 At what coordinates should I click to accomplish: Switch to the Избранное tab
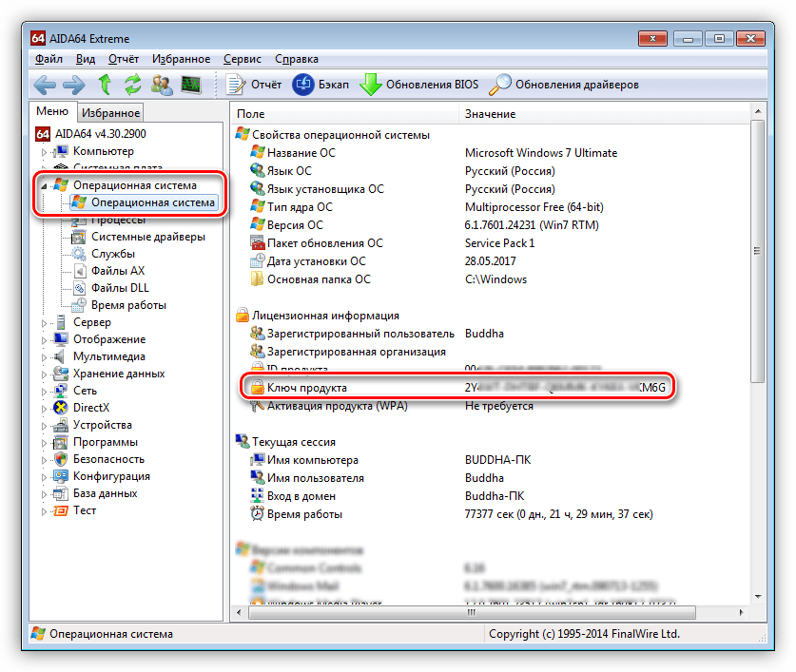coord(110,113)
